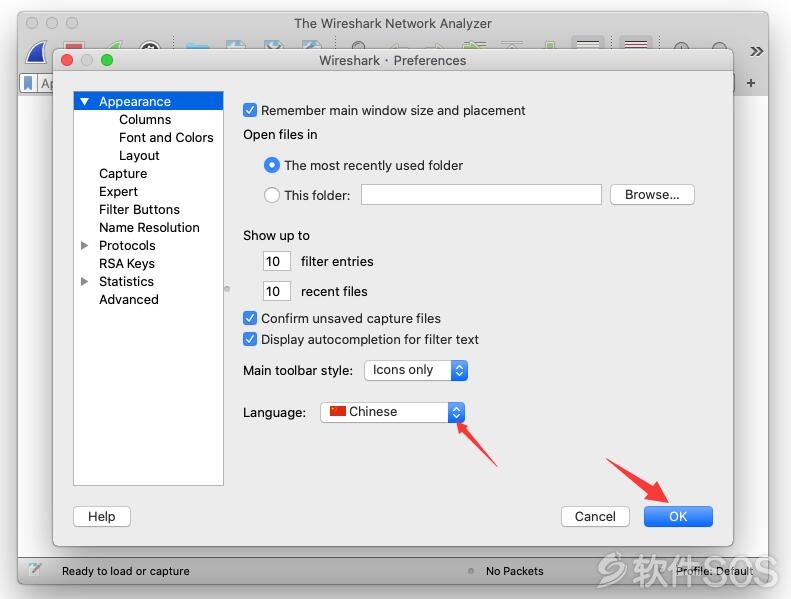791x599 pixels.
Task: Open RSA Keys preferences
Action: click(127, 263)
